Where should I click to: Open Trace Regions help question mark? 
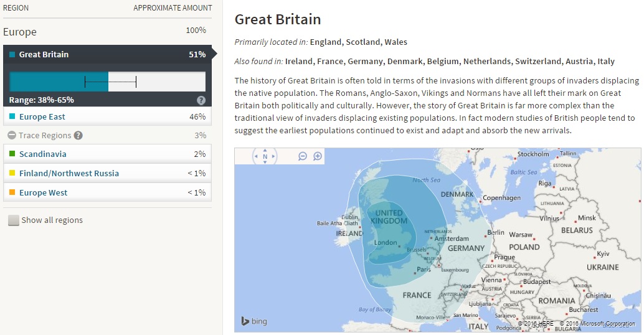tap(78, 135)
